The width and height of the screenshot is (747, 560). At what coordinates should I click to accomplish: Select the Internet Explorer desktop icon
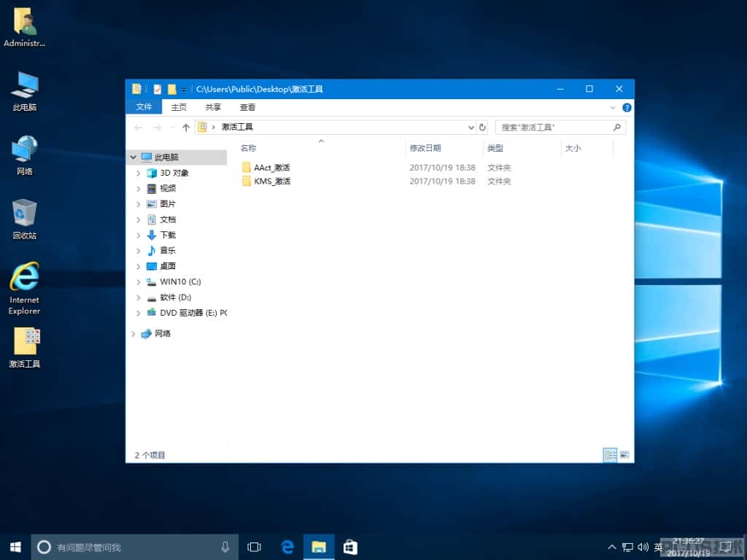point(24,288)
